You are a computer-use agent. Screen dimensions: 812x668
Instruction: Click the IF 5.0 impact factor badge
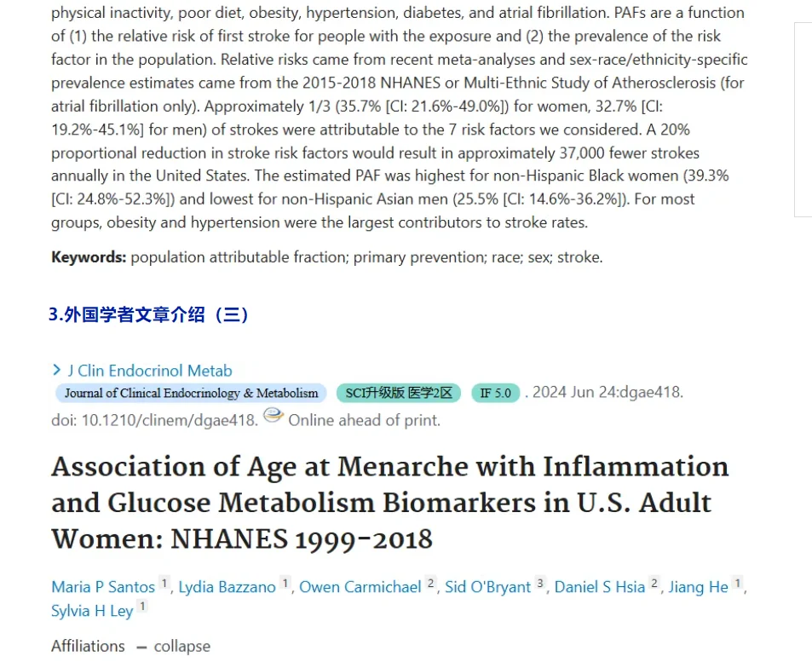[496, 393]
